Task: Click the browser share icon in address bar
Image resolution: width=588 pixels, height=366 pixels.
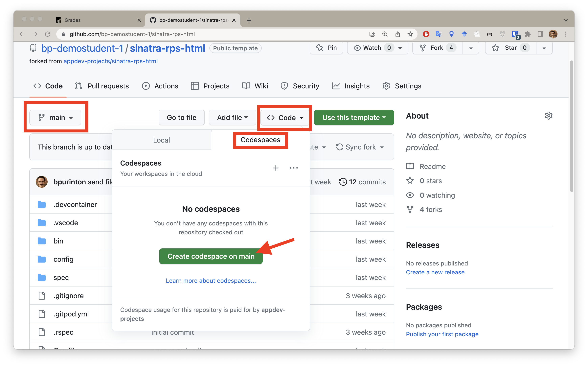Action: click(x=397, y=34)
